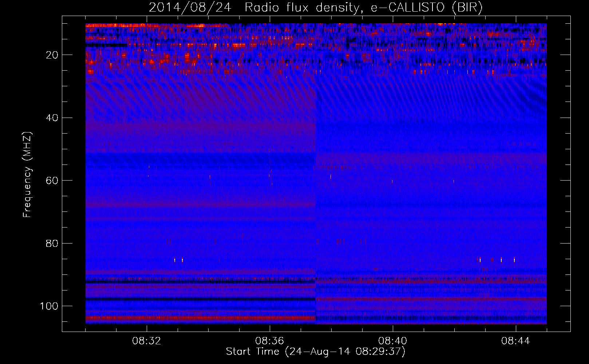
Task: Click the 'Start Time (24-Aug-14 08:29:37)' label
Action: (x=316, y=352)
